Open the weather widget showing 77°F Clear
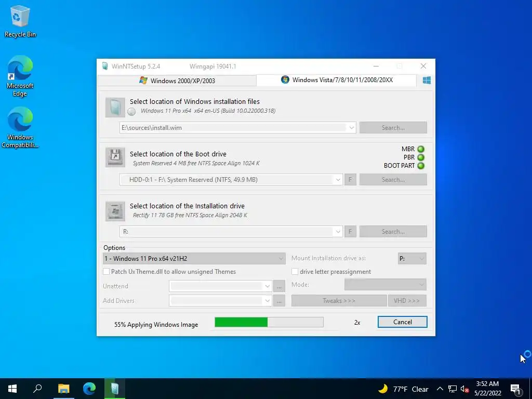The height and width of the screenshot is (399, 532). click(x=403, y=389)
